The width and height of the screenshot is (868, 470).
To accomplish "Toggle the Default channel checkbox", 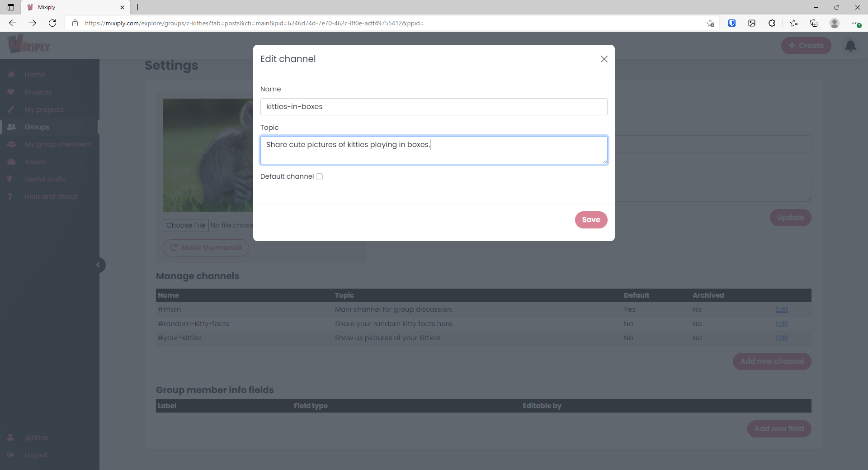I will pos(320,177).
